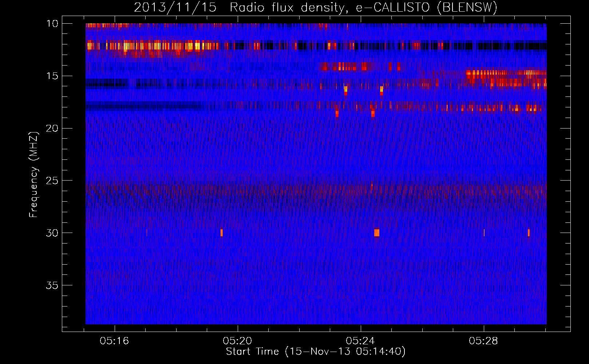The width and height of the screenshot is (589, 364).
Task: Click the frequency tick label "35"
Action: coord(52,285)
